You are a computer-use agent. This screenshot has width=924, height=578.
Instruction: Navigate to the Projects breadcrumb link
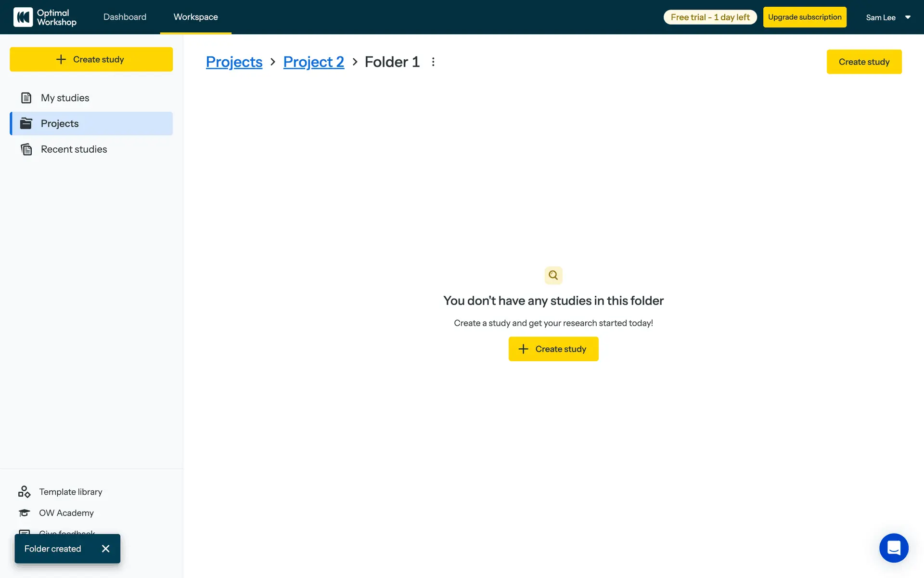pyautogui.click(x=234, y=62)
